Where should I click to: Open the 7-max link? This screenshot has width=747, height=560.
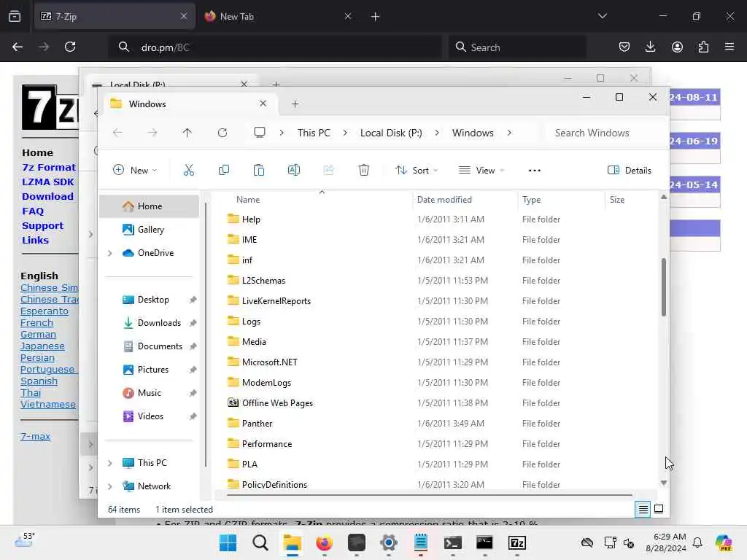point(35,436)
